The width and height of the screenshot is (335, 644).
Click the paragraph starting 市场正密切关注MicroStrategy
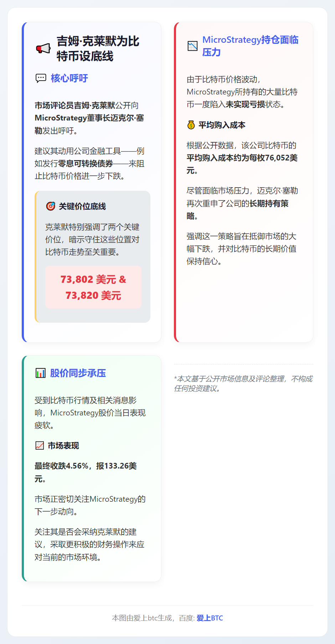coord(90,505)
